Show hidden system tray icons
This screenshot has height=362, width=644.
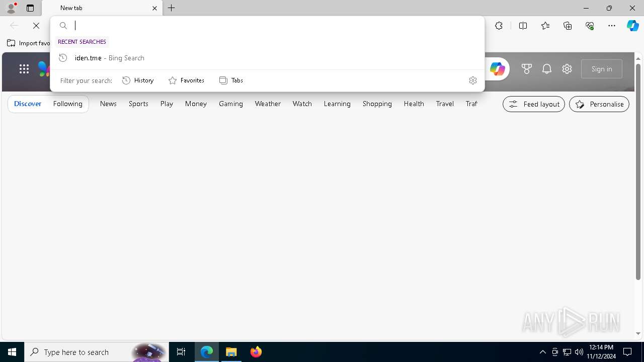[542, 352]
